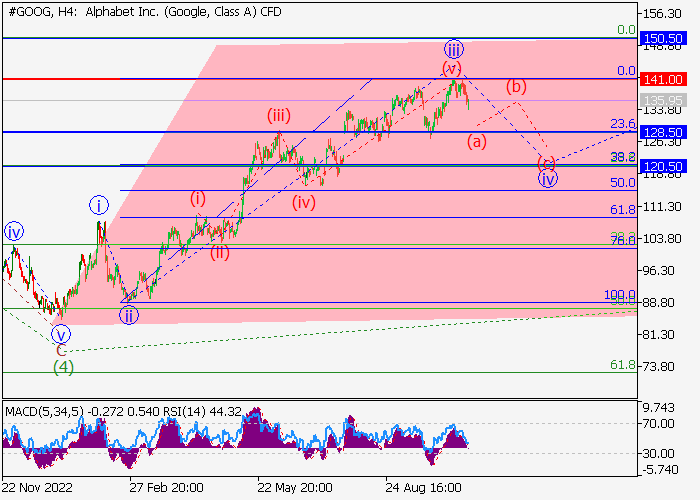Select the 38.2 Fibonacci level label
700x500 pixels.
(x=623, y=157)
